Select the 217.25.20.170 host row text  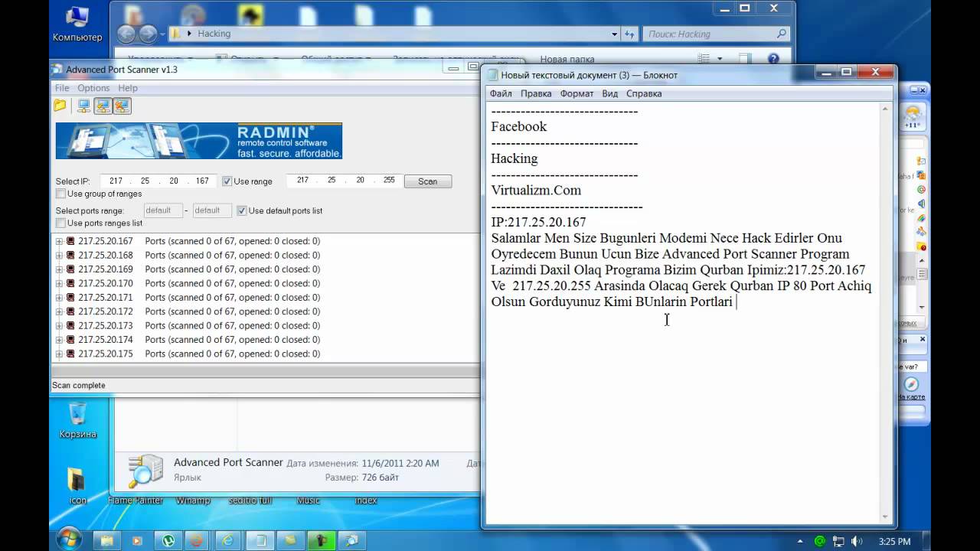click(x=106, y=283)
